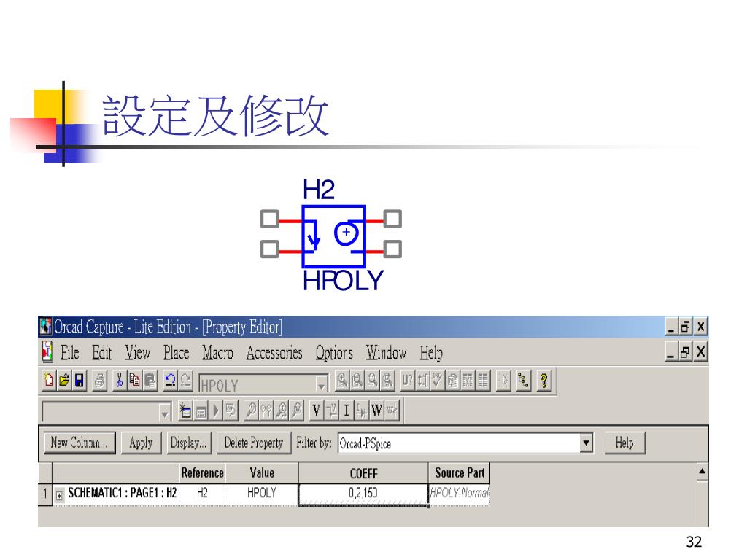The width and height of the screenshot is (747, 560).
Task: Click the Display... button
Action: [188, 443]
